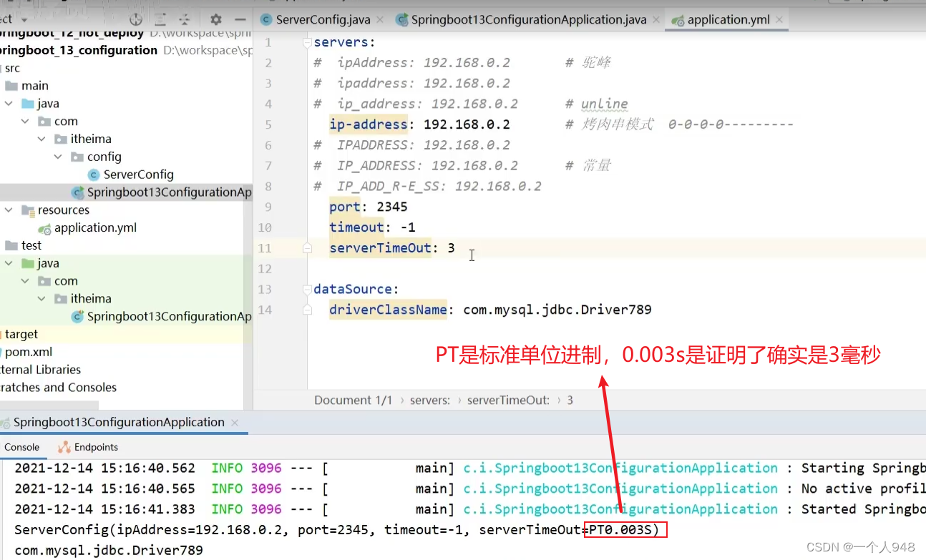This screenshot has height=560, width=926.
Task: Select the External Libraries node
Action: pyautogui.click(x=42, y=369)
